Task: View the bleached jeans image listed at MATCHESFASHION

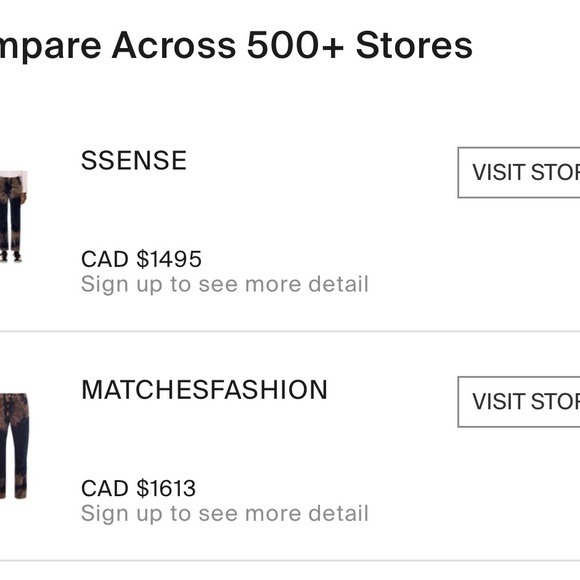Action: (x=14, y=446)
